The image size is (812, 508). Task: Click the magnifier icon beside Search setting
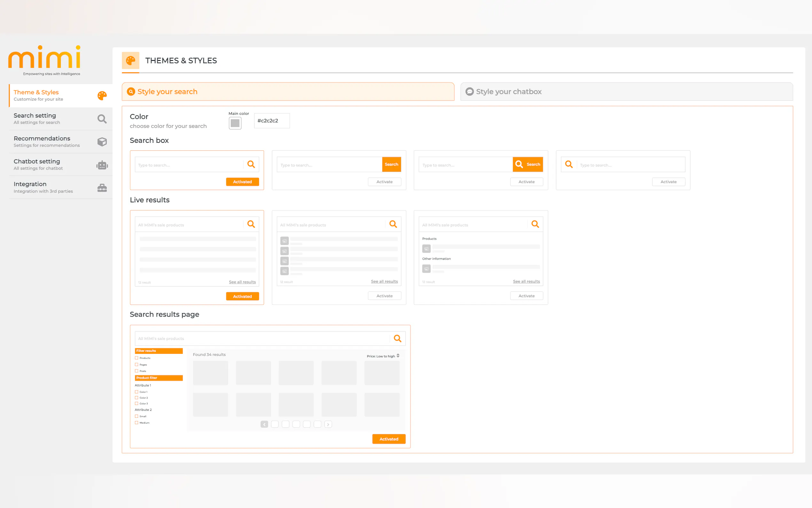click(102, 119)
